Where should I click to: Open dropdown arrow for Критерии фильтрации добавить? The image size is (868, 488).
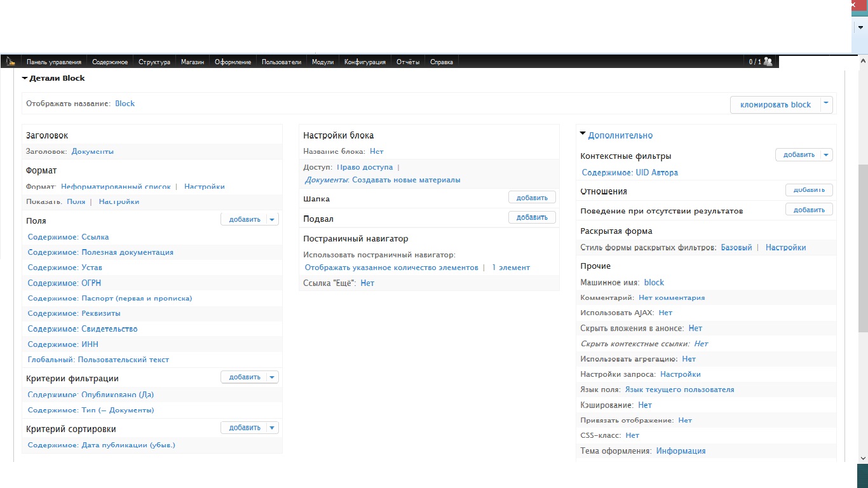(x=272, y=377)
